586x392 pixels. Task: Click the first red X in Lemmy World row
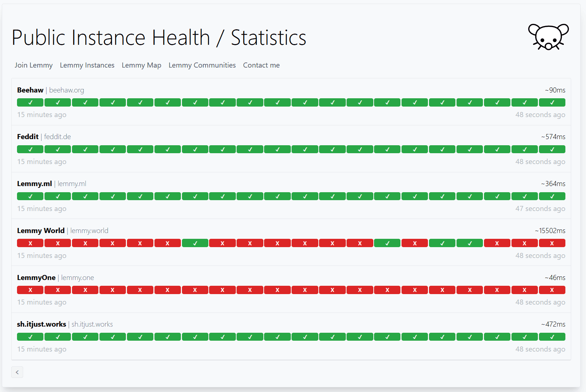30,243
